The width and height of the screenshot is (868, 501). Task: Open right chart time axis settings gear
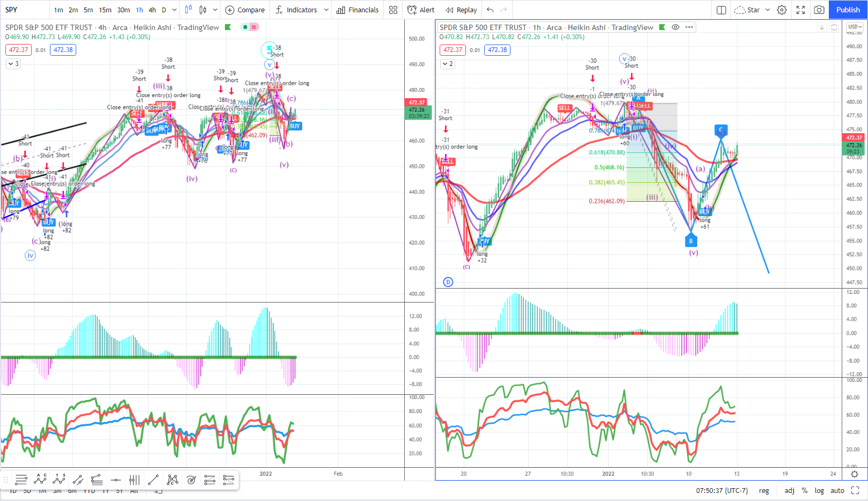[855, 474]
